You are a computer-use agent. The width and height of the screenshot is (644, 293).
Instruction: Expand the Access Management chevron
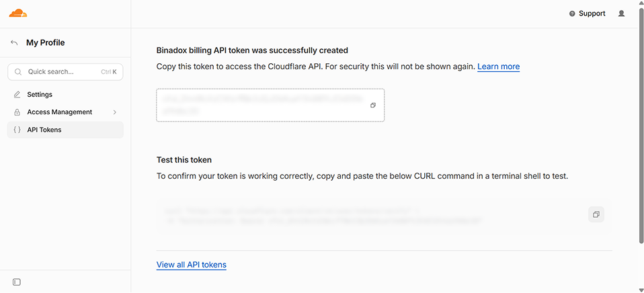click(114, 112)
